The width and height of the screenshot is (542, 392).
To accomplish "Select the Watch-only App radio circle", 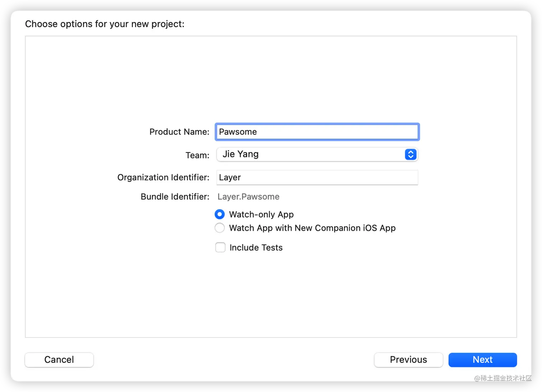I will 220,214.
